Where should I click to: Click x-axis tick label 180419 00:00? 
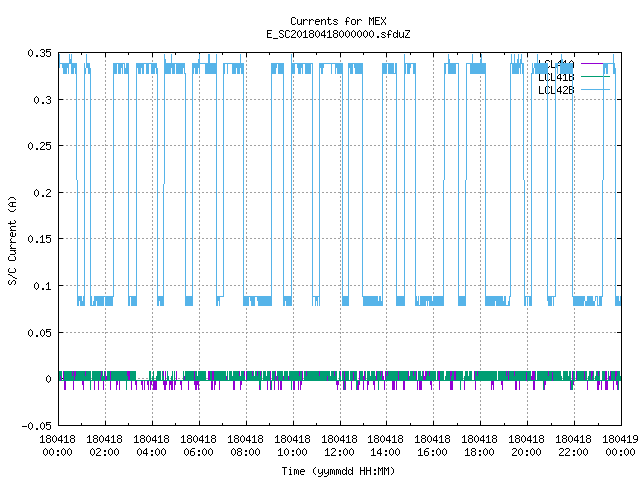[620, 445]
